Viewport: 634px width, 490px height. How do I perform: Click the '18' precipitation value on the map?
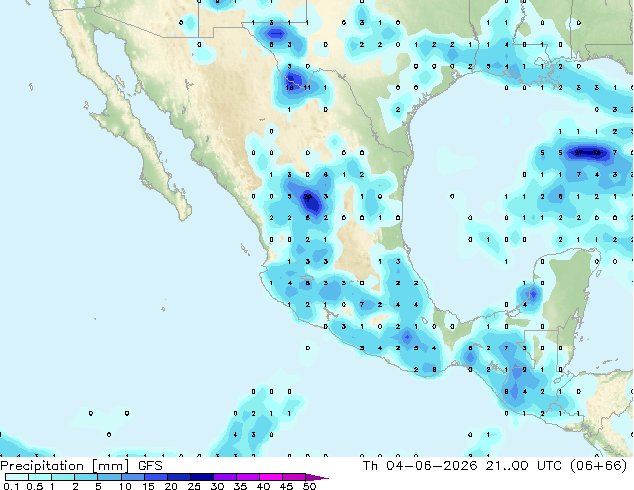pyautogui.click(x=290, y=87)
